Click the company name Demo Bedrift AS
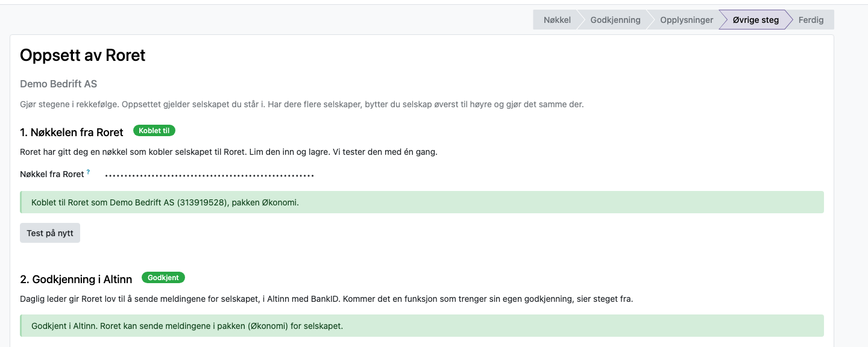The height and width of the screenshot is (347, 868). (58, 84)
